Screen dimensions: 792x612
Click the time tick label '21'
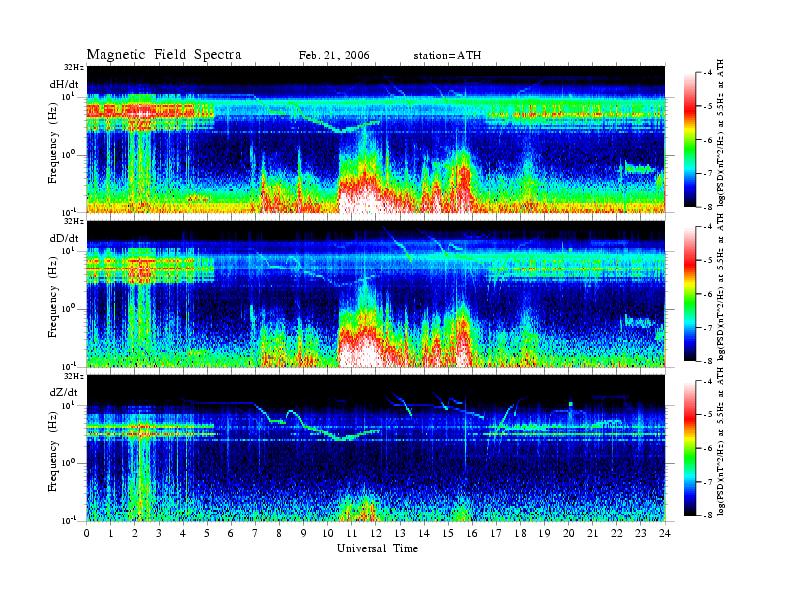coord(592,534)
